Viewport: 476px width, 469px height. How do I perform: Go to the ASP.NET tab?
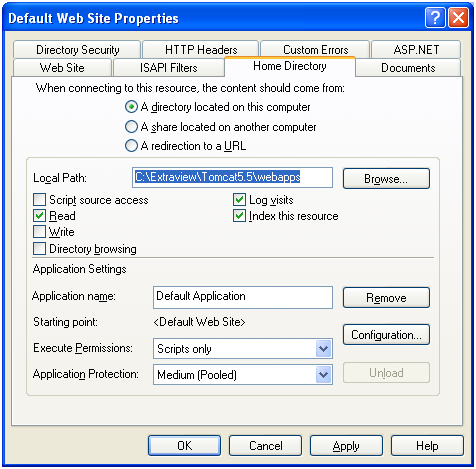[x=416, y=50]
